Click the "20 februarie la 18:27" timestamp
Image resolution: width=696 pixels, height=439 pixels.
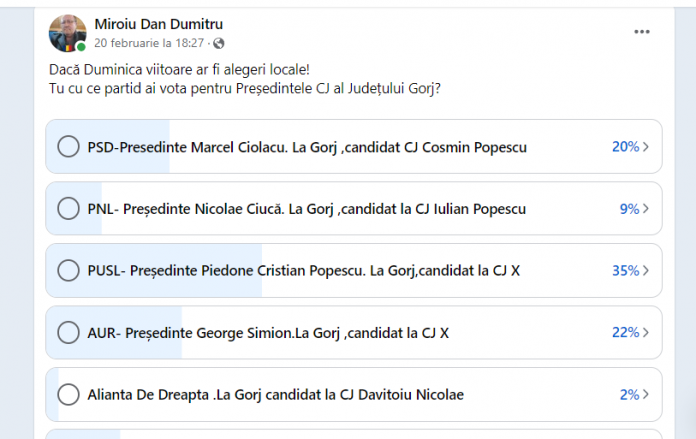pos(149,43)
